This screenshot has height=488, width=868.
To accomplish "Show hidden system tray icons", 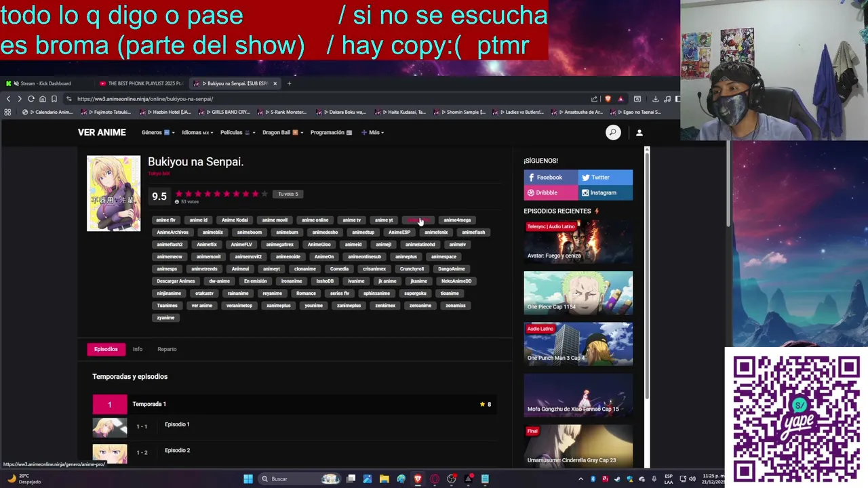I will coord(580,479).
